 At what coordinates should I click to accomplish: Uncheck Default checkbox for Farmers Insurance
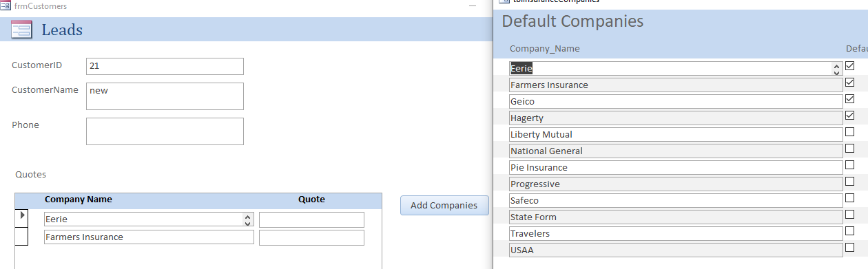coord(849,83)
